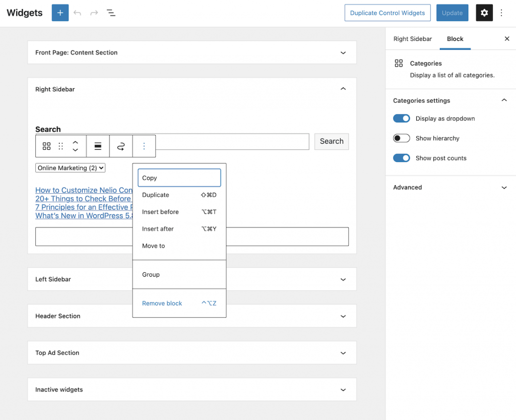Open the How to Customize Nelio link
The image size is (516, 420).
84,190
